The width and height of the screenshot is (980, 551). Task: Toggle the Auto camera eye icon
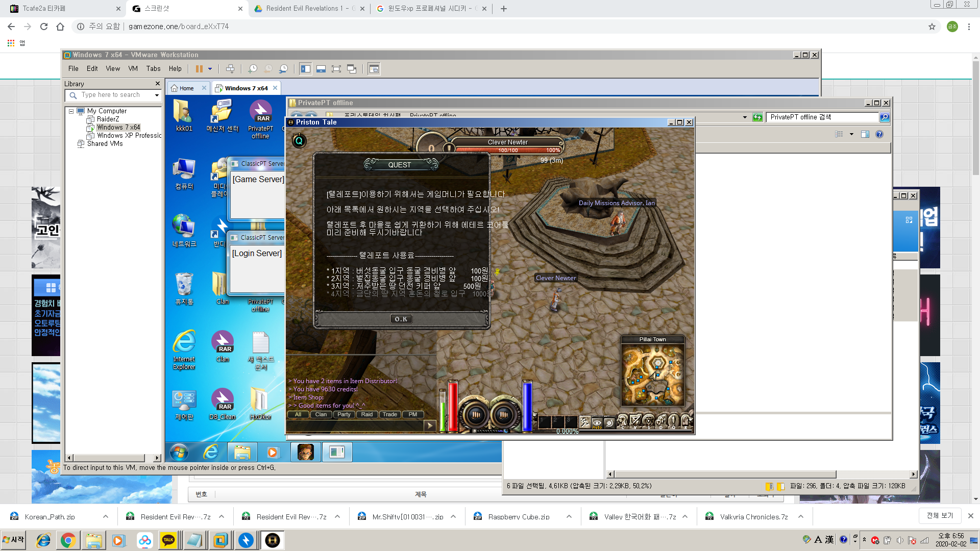click(x=597, y=423)
